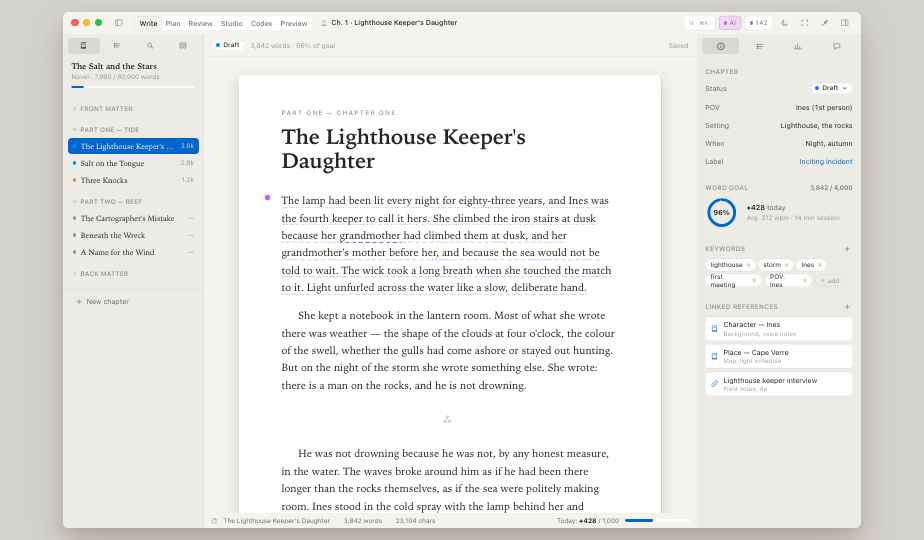
Task: Click the 96% word goal progress ring
Action: [721, 212]
